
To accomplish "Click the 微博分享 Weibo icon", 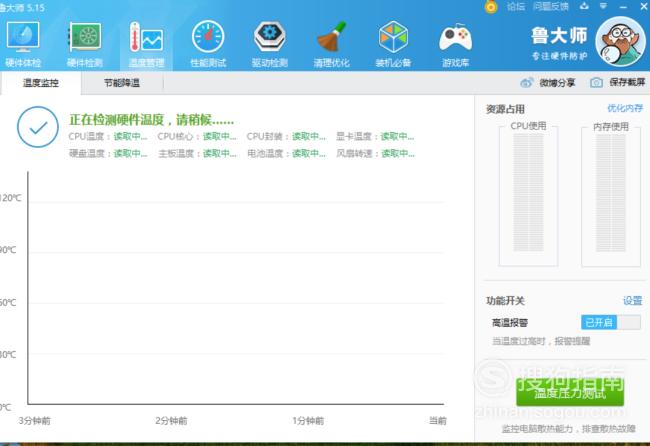I will pos(526,82).
